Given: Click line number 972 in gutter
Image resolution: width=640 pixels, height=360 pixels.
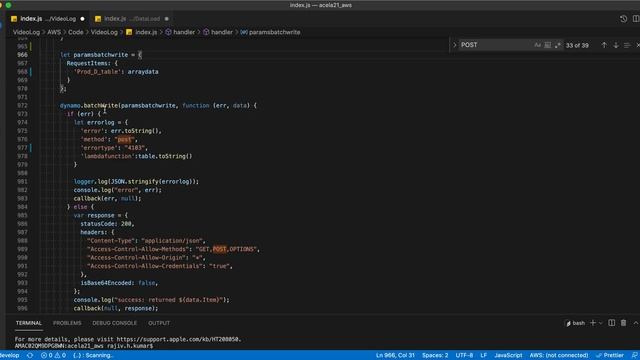Looking at the screenshot, I should click(x=22, y=105).
